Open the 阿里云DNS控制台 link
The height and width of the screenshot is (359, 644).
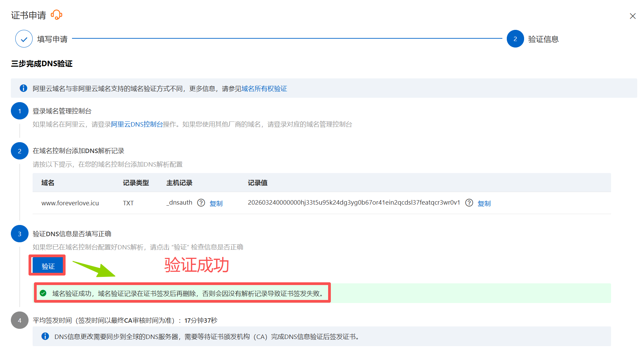tap(137, 124)
